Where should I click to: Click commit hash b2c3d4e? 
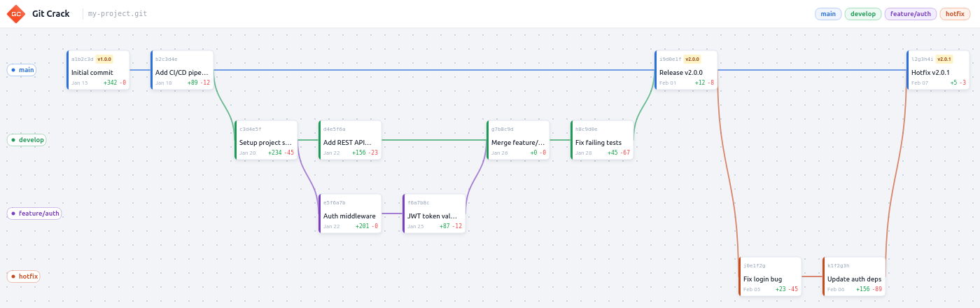pos(167,59)
